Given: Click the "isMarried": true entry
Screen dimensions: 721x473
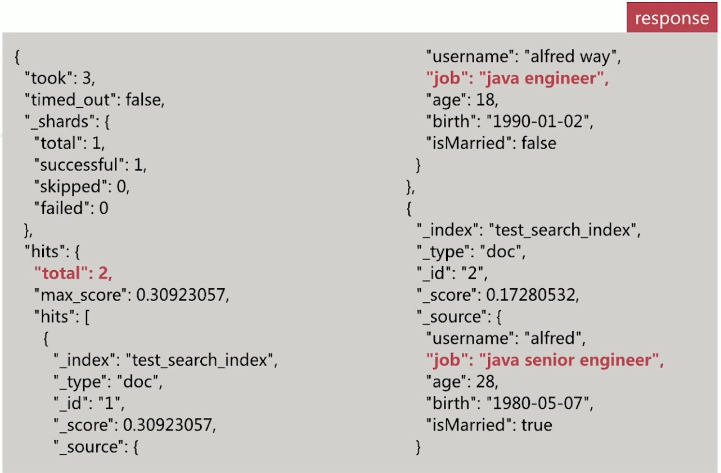Looking at the screenshot, I should tap(489, 425).
